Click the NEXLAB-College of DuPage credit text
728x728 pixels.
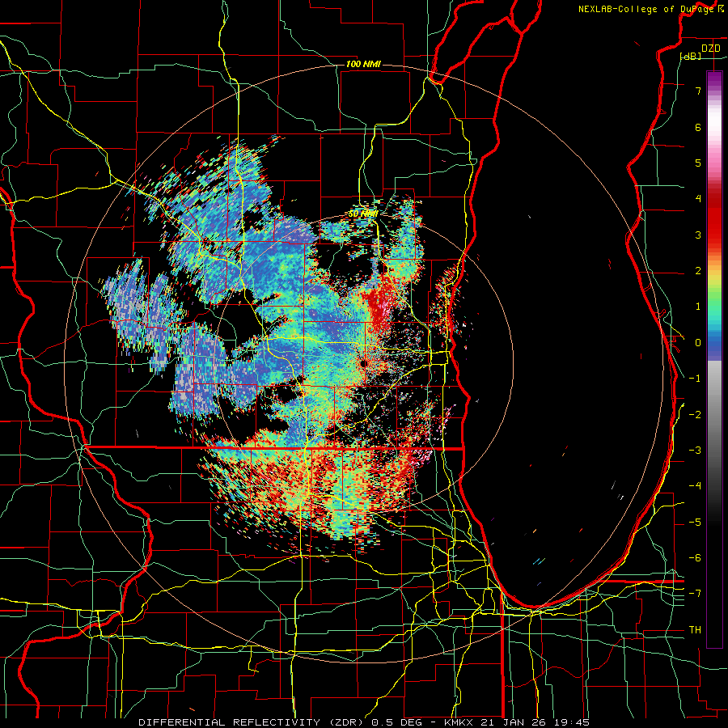(647, 9)
